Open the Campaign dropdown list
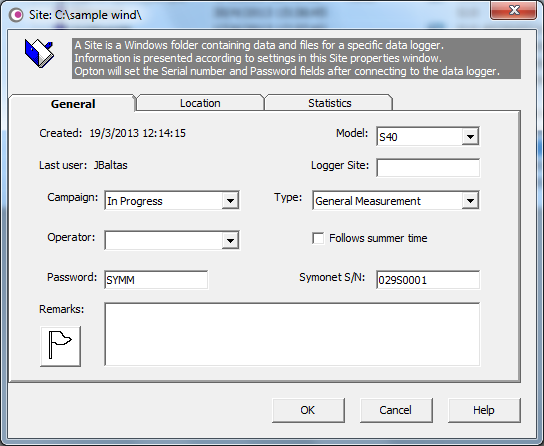The image size is (544, 446). point(230,200)
